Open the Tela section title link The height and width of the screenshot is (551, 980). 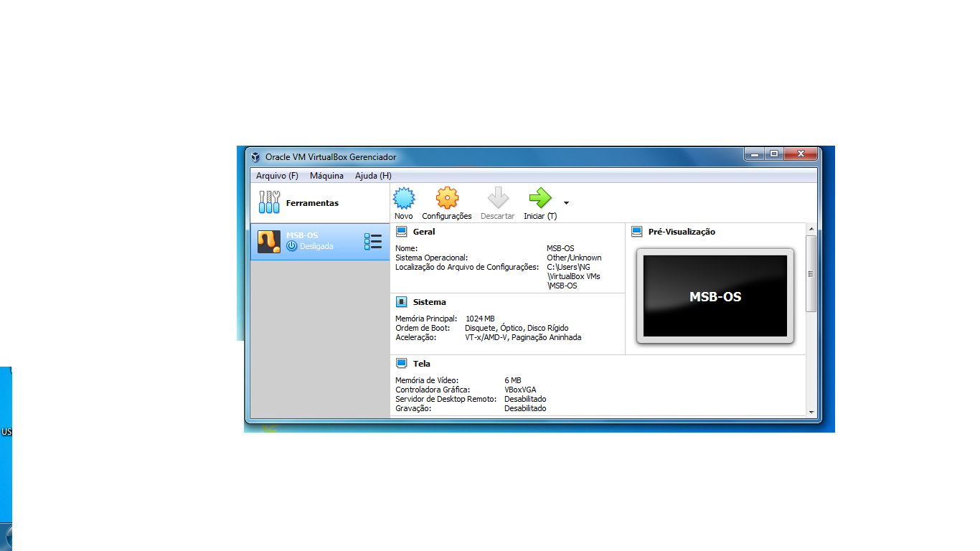click(x=422, y=364)
